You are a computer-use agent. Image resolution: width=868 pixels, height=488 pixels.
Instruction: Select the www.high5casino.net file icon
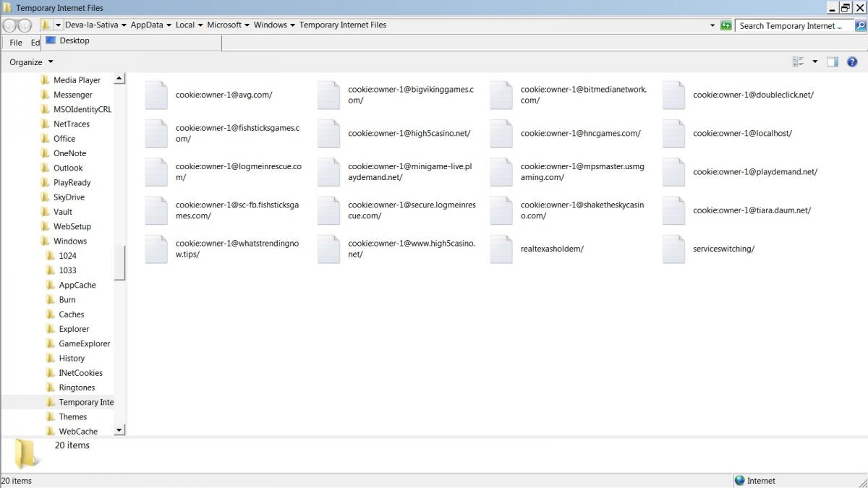(328, 249)
